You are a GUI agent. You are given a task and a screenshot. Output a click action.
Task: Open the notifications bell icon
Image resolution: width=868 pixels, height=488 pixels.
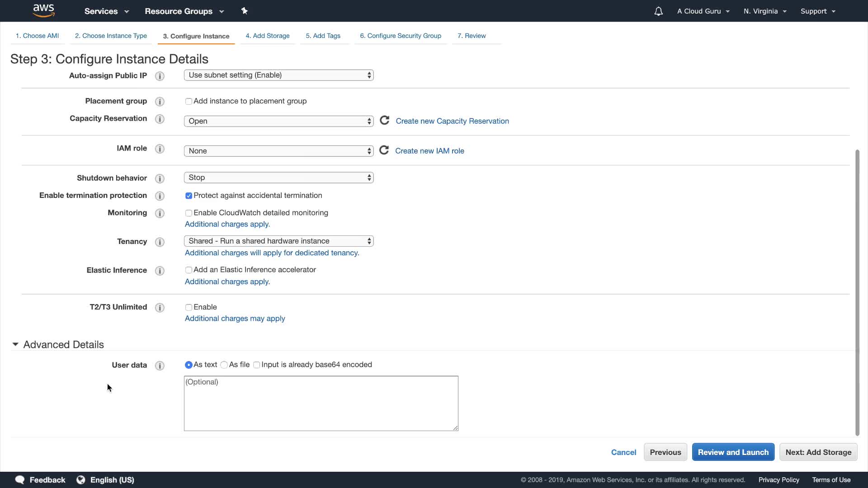658,11
